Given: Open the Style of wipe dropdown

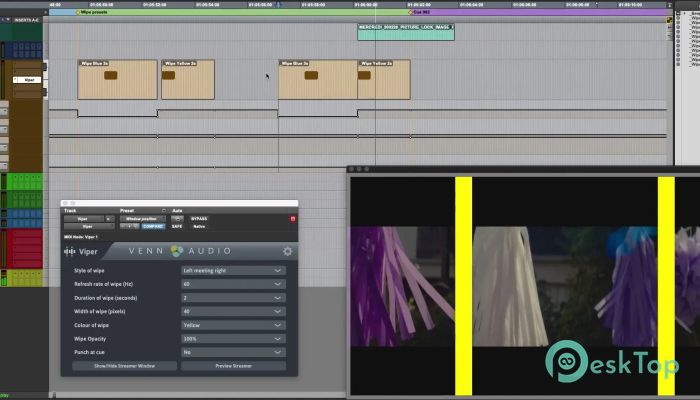Looking at the screenshot, I should pyautogui.click(x=233, y=271).
